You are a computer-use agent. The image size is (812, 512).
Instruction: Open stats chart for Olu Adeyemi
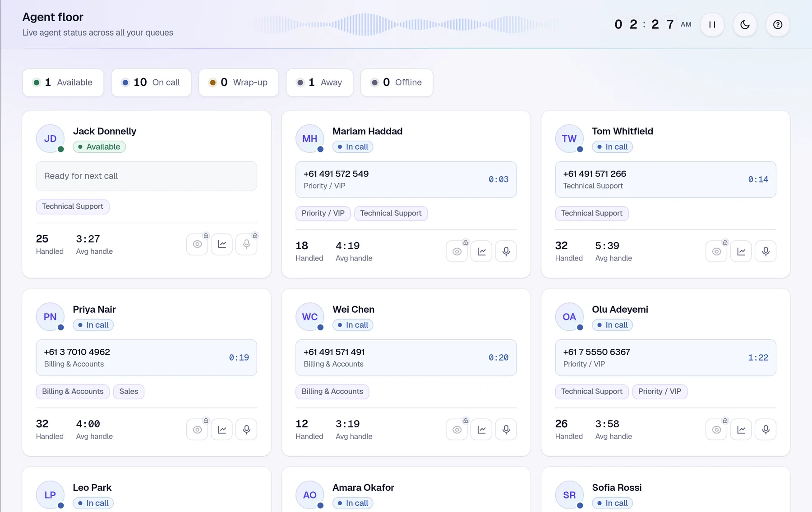(x=741, y=430)
